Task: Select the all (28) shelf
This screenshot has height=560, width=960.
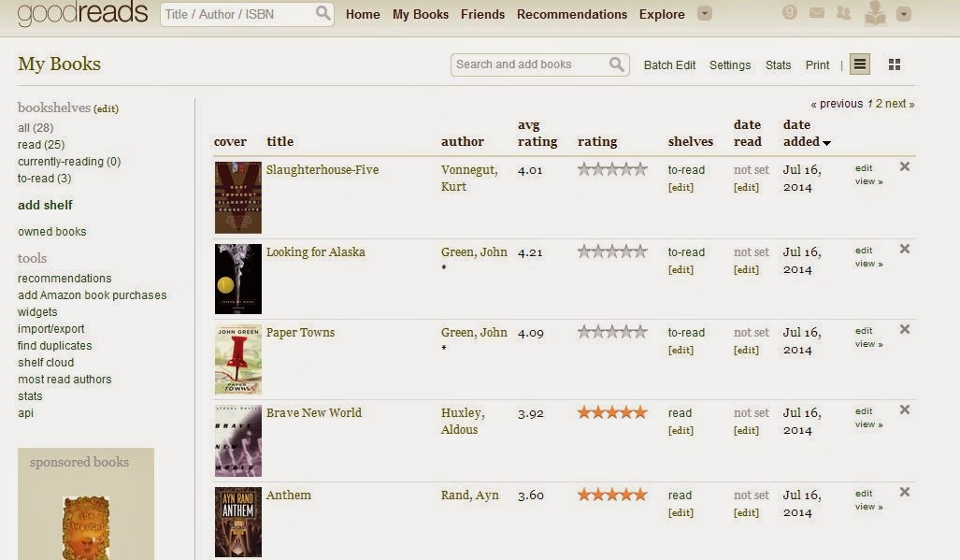Action: pos(36,128)
